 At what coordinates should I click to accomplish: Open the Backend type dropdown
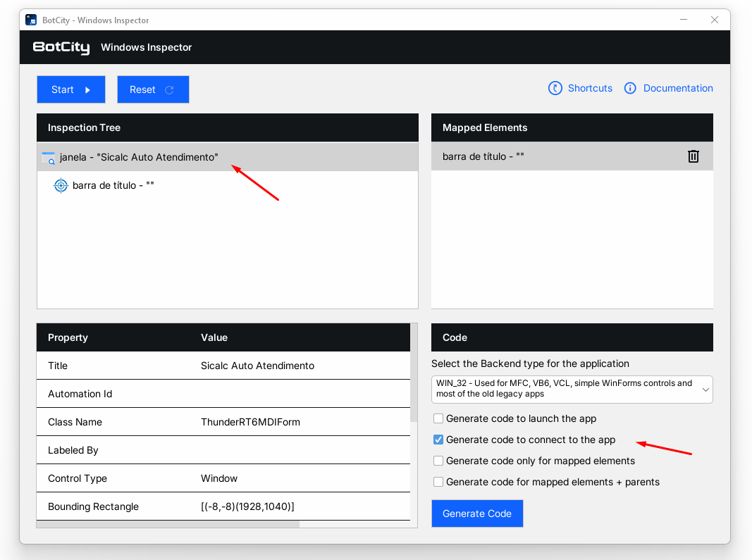[572, 390]
